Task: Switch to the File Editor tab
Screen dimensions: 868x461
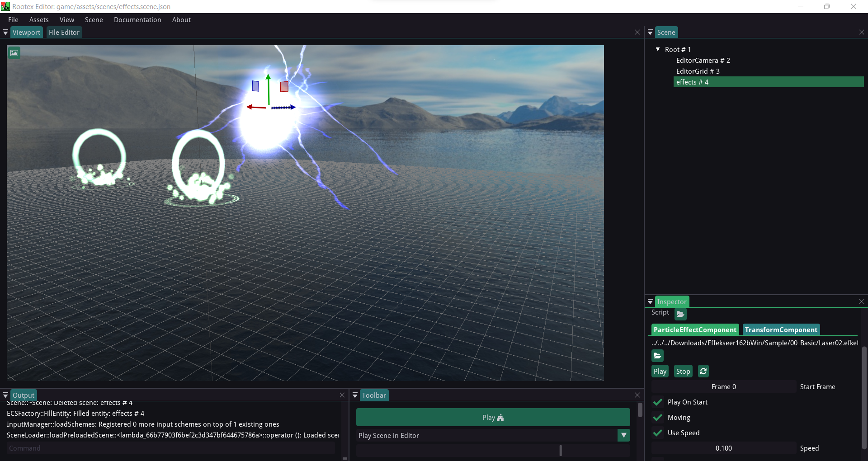Action: [x=64, y=32]
